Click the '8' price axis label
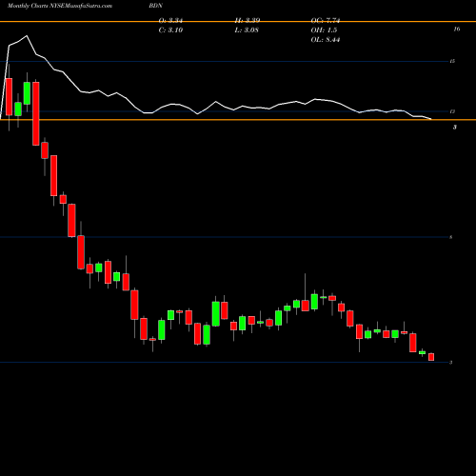 [451, 237]
